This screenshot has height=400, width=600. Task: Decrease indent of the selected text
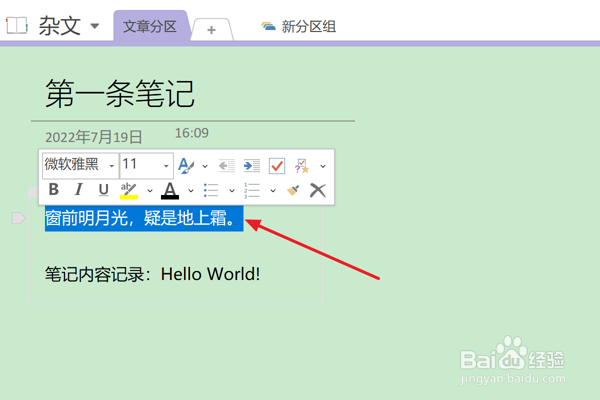click(x=227, y=166)
